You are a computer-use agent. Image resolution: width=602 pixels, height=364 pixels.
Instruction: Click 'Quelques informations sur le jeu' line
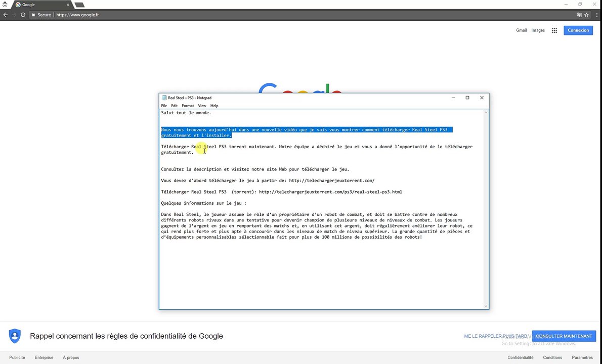(203, 203)
